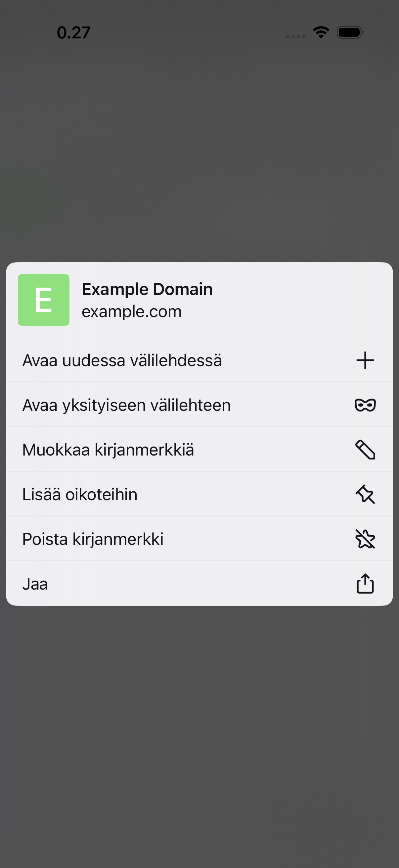Tap the battery status icon
The image size is (399, 868).
[x=350, y=32]
